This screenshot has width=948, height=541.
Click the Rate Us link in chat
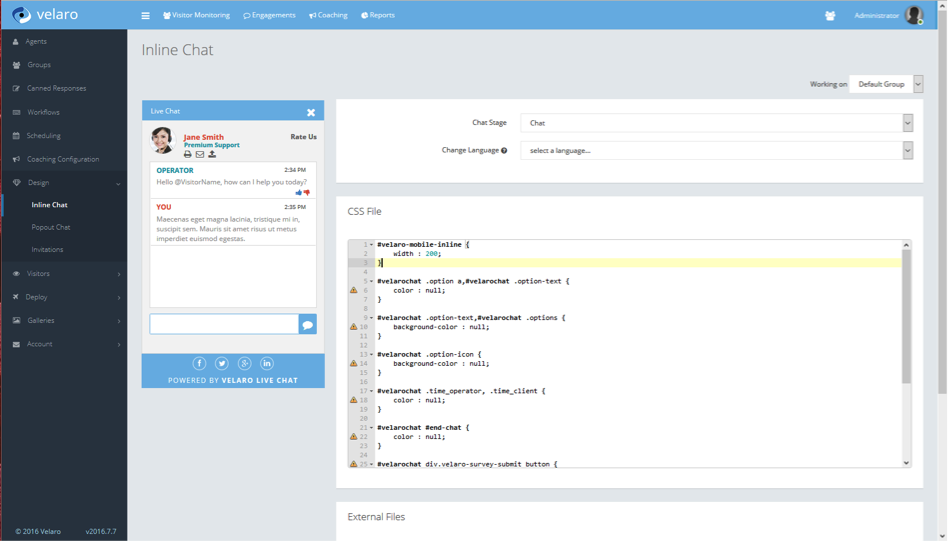click(303, 137)
